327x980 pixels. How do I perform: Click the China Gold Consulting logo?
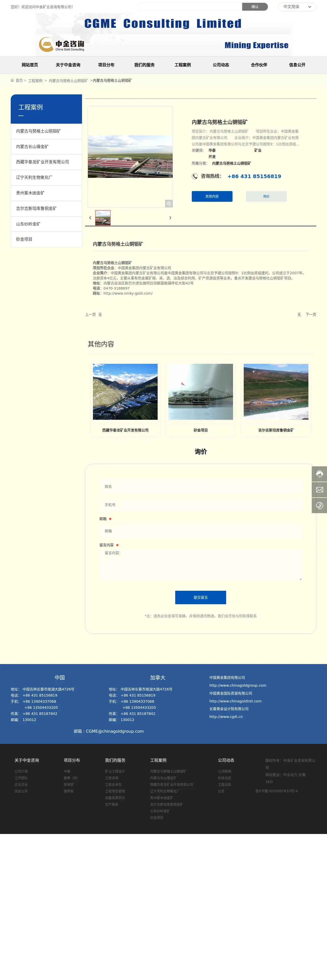62,45
